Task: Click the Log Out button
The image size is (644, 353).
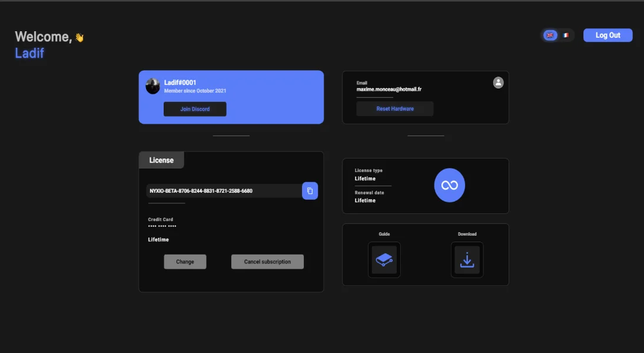Action: [608, 35]
